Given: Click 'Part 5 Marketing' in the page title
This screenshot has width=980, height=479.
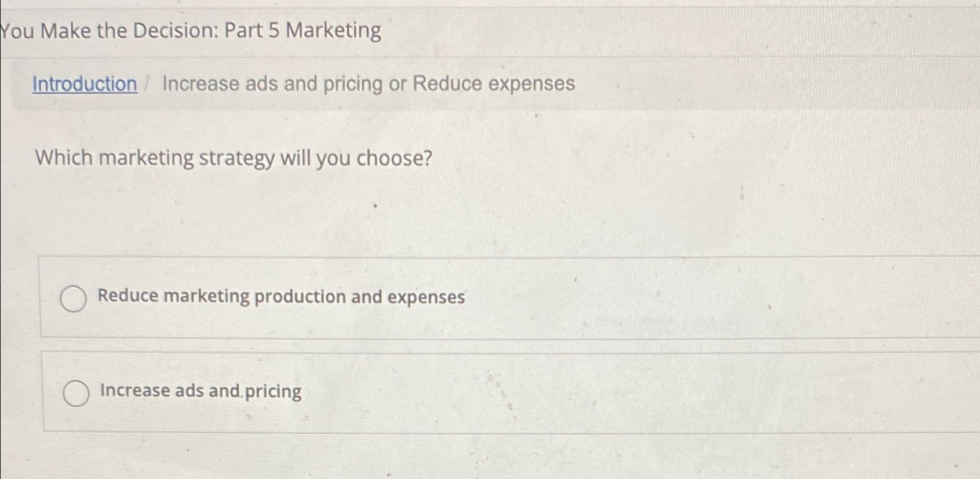Looking at the screenshot, I should click(x=303, y=30).
